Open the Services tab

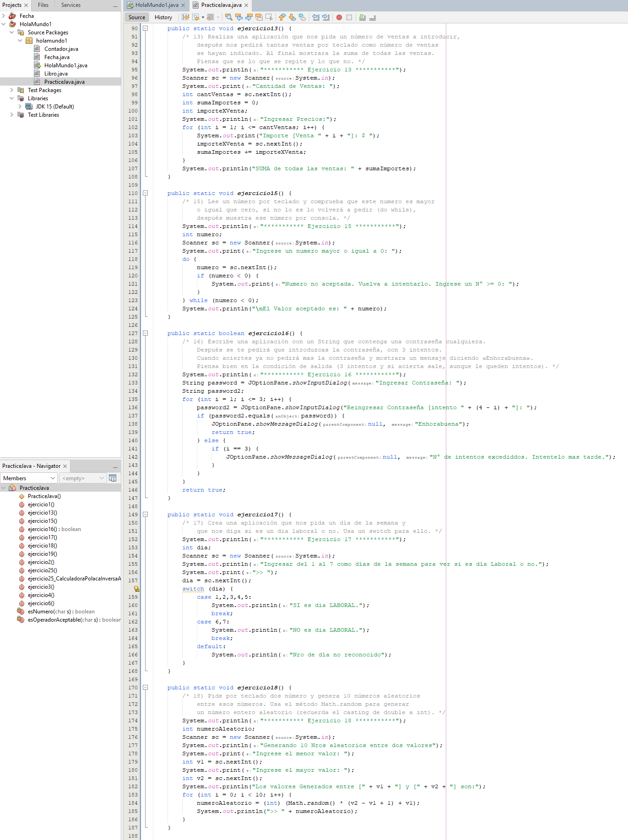click(x=71, y=5)
